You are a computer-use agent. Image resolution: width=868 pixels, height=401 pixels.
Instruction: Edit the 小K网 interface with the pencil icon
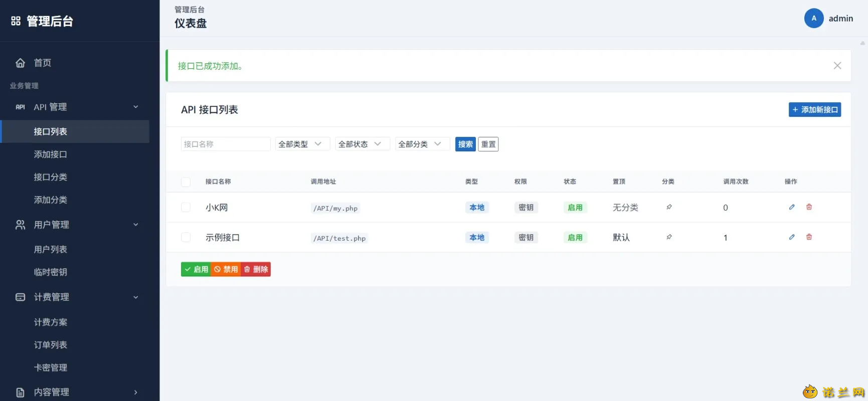pos(792,207)
